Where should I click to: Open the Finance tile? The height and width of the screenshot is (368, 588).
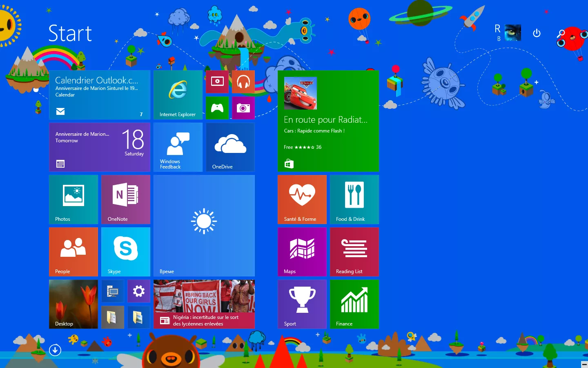tap(354, 304)
